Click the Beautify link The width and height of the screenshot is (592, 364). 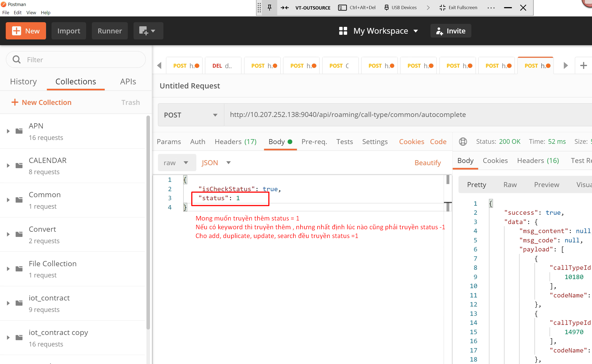(x=427, y=163)
